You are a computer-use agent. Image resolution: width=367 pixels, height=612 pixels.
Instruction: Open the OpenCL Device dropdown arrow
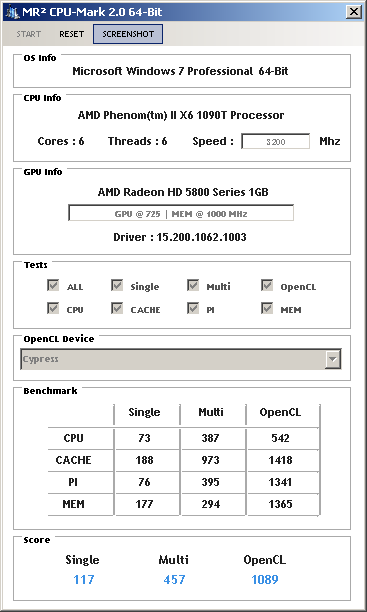click(333, 359)
